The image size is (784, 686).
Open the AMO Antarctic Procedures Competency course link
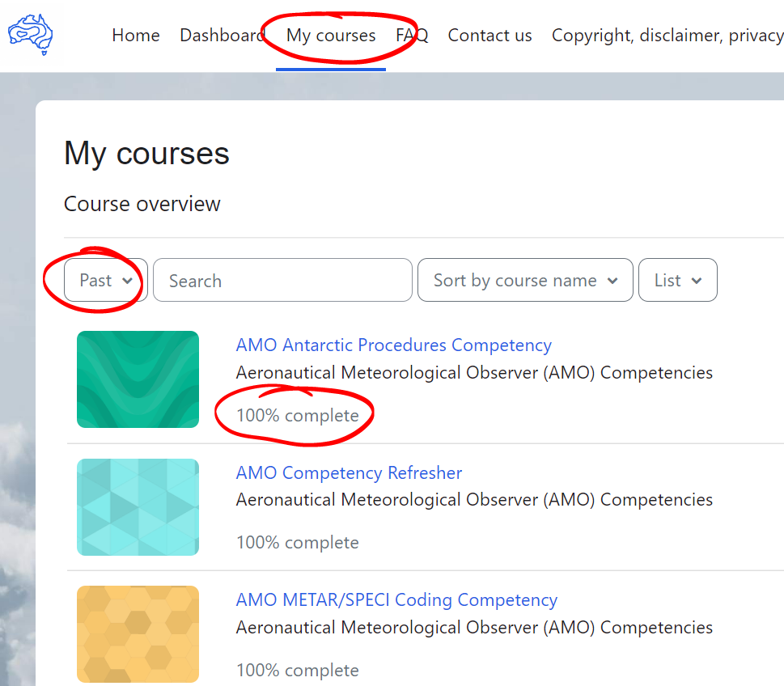click(393, 345)
